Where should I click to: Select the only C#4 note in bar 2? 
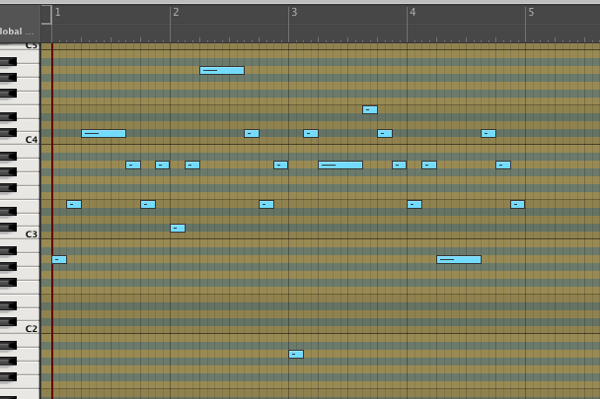[252, 134]
